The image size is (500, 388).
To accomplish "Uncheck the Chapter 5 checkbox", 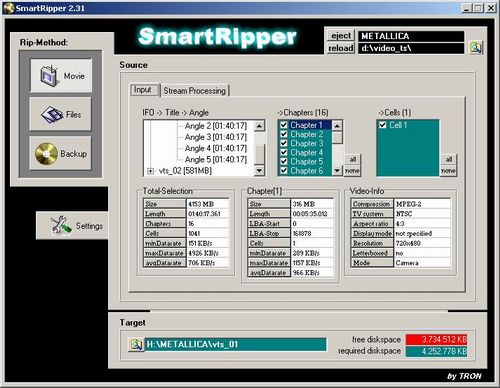I will [284, 161].
